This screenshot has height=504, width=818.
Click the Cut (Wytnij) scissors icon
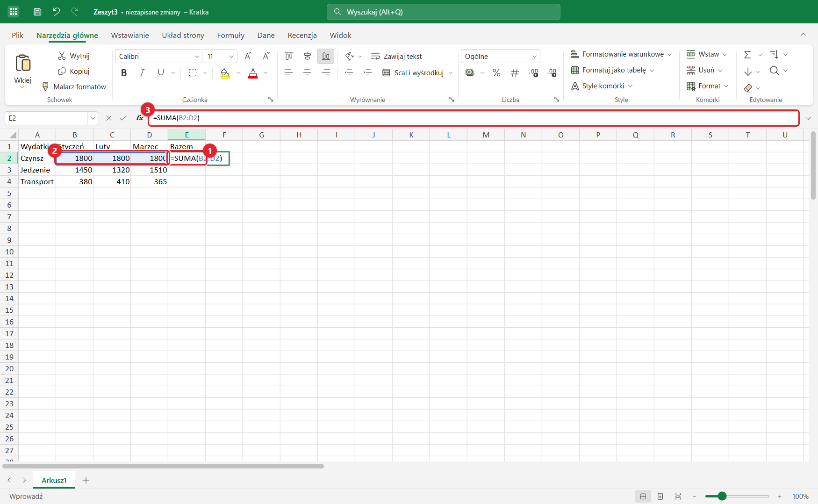pos(62,56)
